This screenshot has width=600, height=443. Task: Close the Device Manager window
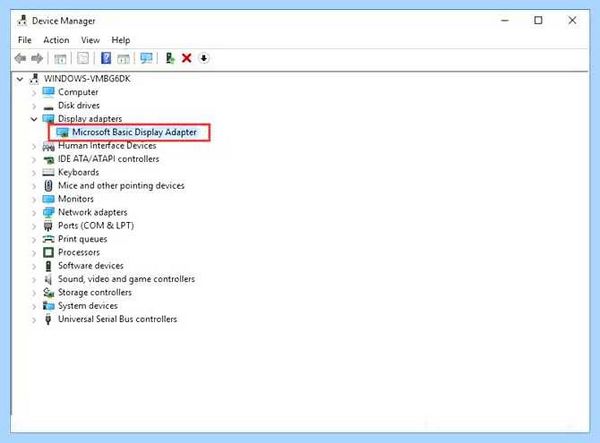pyautogui.click(x=572, y=20)
